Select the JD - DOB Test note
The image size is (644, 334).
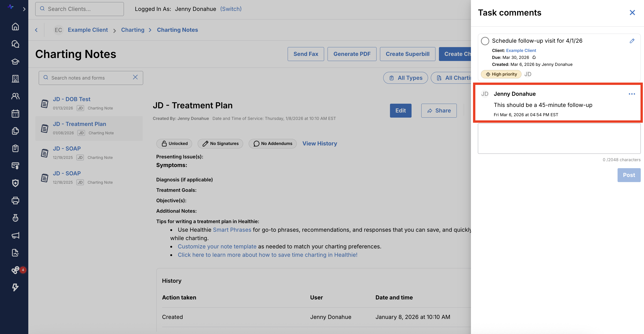71,99
